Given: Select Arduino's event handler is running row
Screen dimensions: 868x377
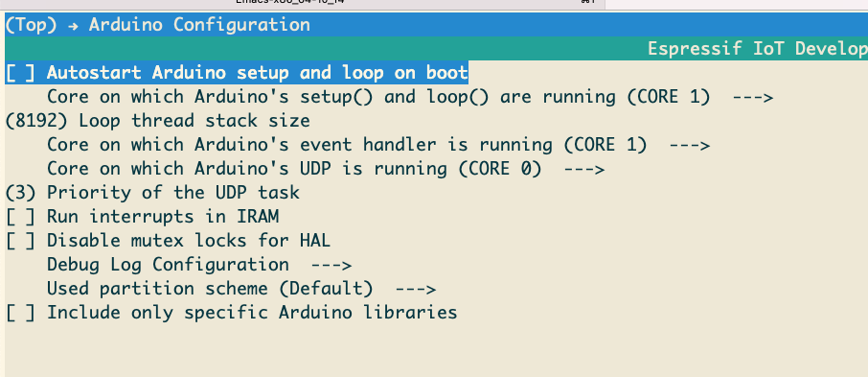Looking at the screenshot, I should pos(347,145).
